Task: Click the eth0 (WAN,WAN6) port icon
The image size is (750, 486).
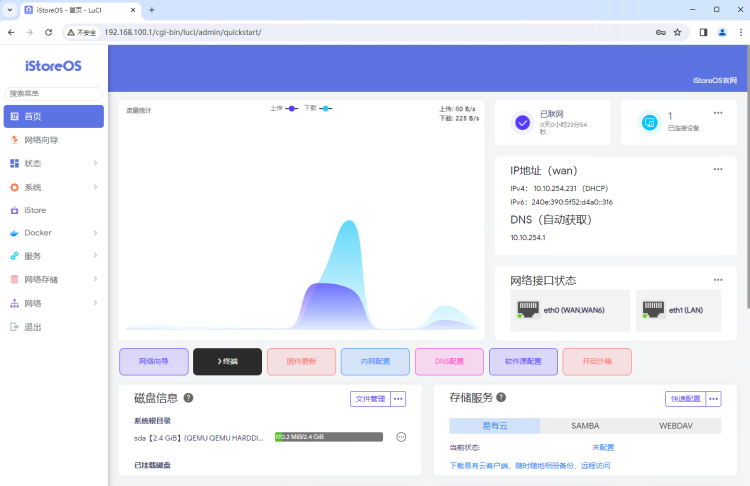Action: click(x=528, y=309)
